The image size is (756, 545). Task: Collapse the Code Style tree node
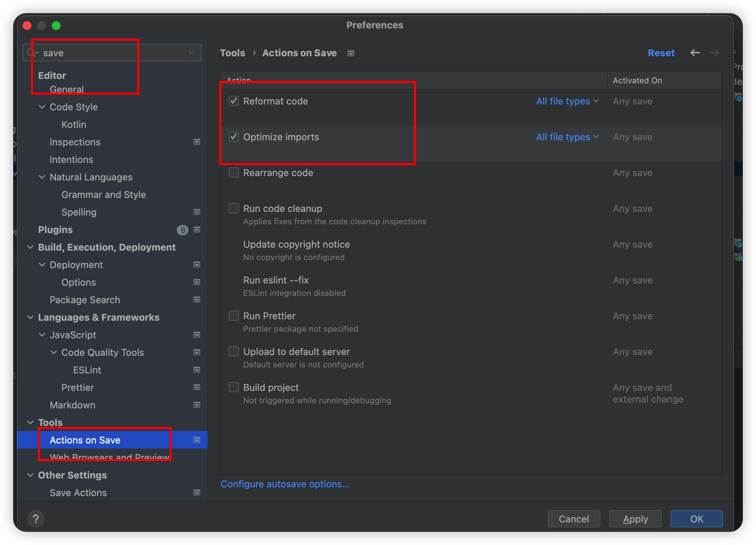42,107
